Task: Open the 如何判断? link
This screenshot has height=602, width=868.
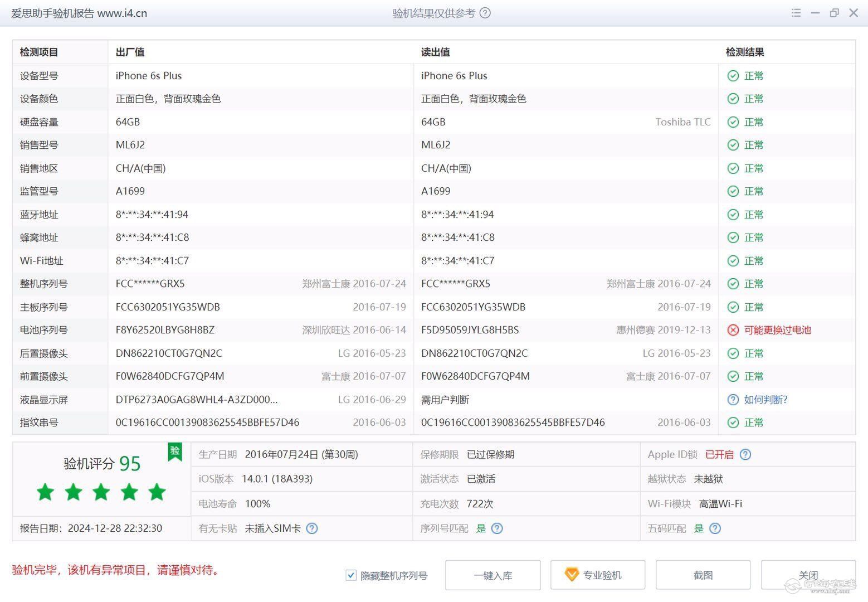Action: (x=766, y=400)
